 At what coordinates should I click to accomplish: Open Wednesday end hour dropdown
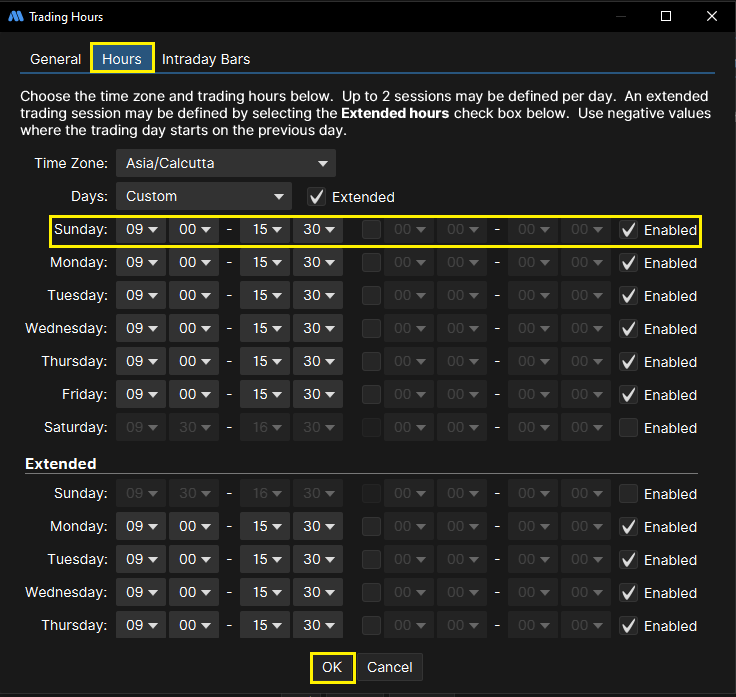pos(265,328)
